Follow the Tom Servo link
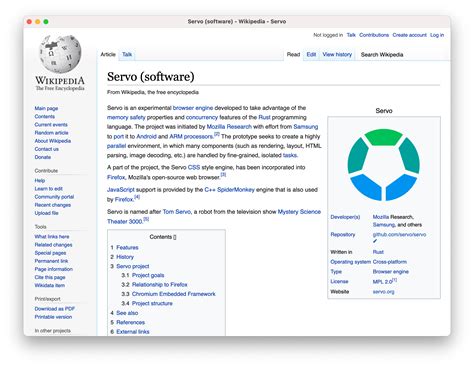Screen dimensions: 474x367 (x=177, y=212)
